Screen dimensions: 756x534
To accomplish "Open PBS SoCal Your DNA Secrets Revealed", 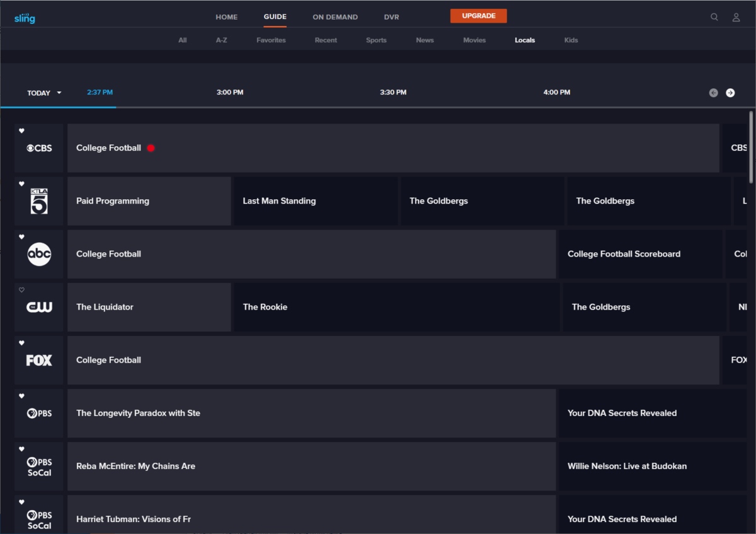I will [653, 514].
